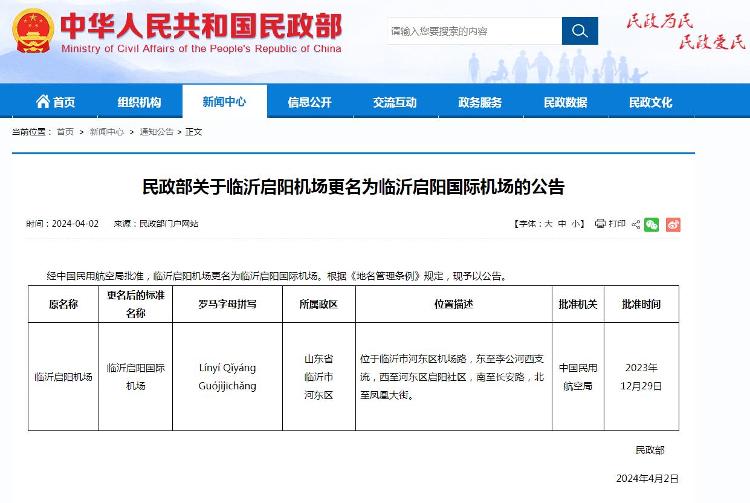Click the share icon beside print
The height and width of the screenshot is (503, 750).
pos(634,224)
